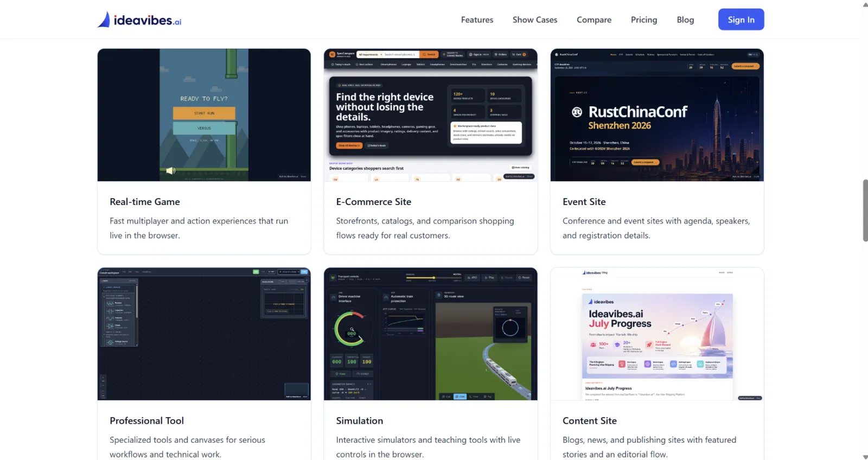Select the Professional Tool card title
Viewport: 868px width, 460px height.
point(146,420)
